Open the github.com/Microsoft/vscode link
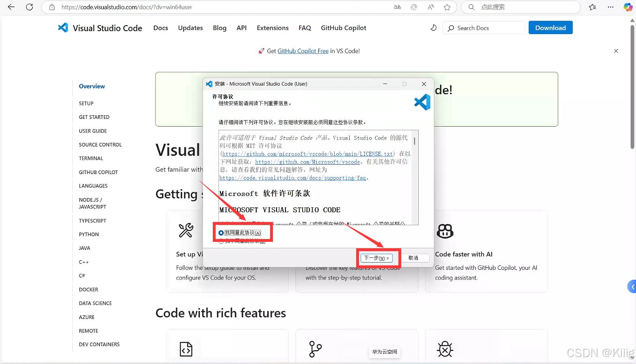 point(307,162)
